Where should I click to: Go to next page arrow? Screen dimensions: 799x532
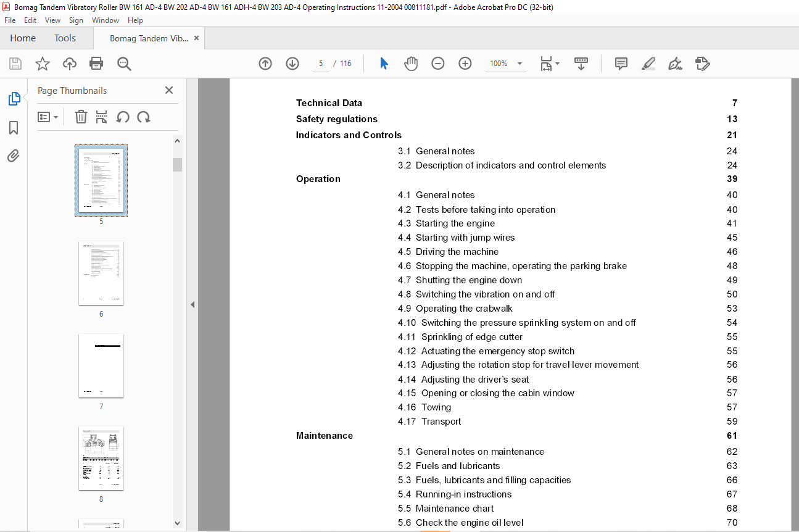292,64
